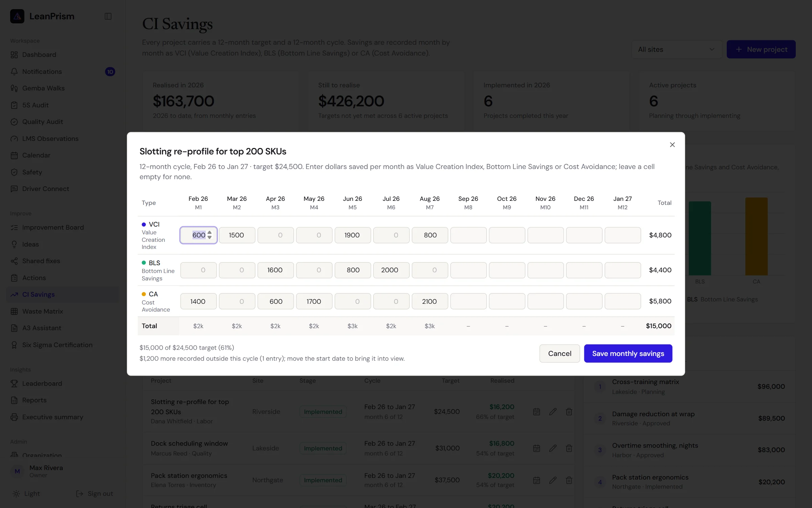This screenshot has width=812, height=508.
Task: Click the Driver Connect chat icon
Action: click(x=14, y=189)
